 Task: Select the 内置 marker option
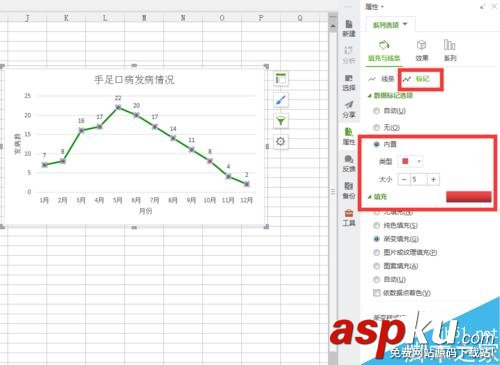[385, 144]
